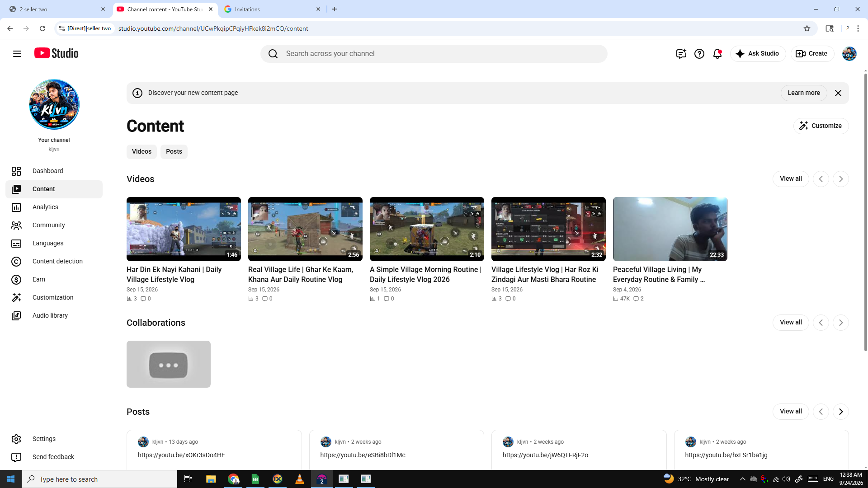Click View all for Videos
Screen dimensions: 868x488
791,179
